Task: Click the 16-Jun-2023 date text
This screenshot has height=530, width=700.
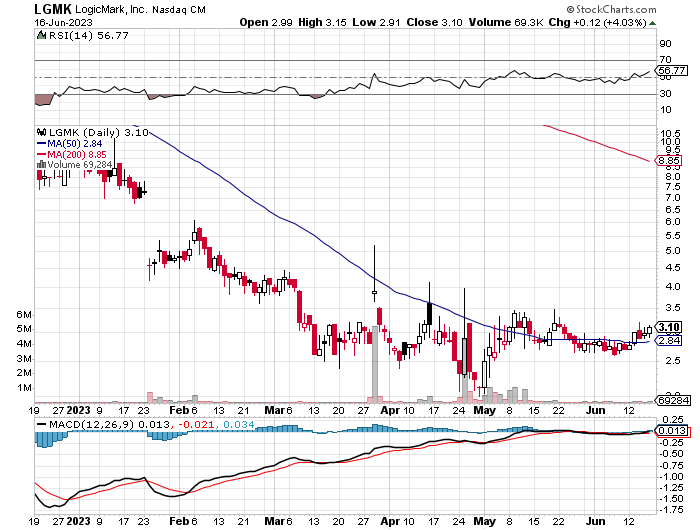Action: coord(63,22)
